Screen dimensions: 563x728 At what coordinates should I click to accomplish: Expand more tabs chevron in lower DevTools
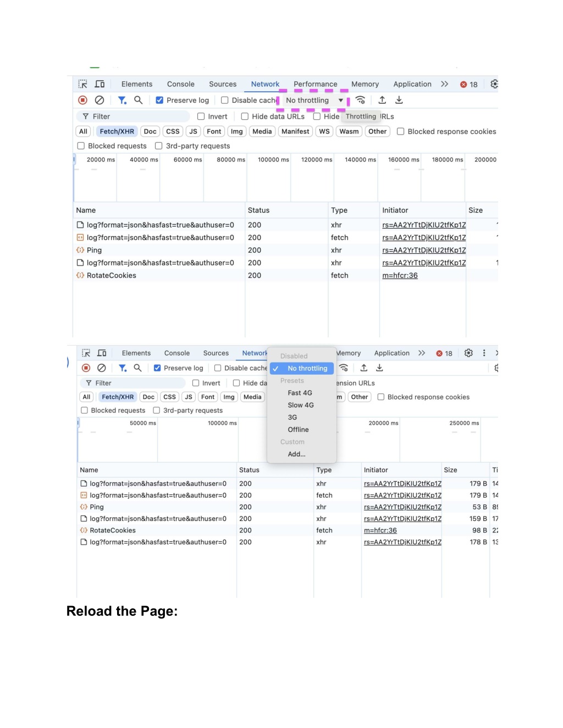tap(422, 353)
